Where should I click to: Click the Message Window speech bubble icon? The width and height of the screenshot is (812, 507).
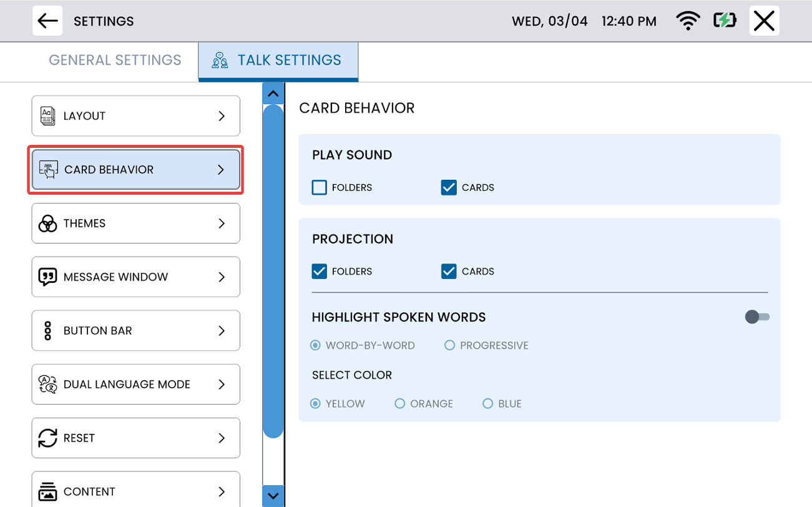tap(47, 277)
